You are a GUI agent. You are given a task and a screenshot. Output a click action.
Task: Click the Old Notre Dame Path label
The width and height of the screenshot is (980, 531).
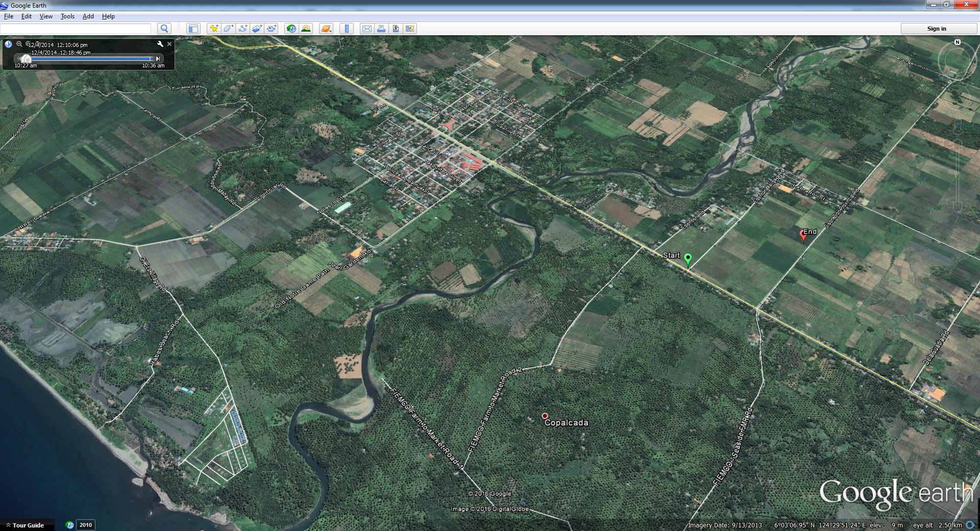[302, 289]
